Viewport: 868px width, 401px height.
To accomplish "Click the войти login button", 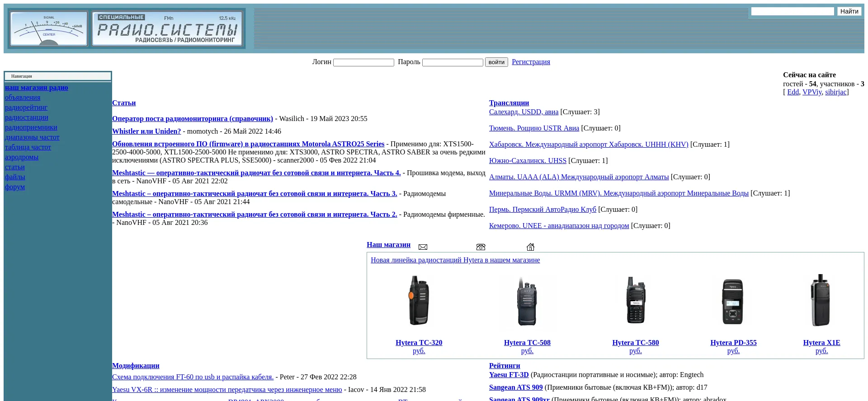I will (496, 62).
